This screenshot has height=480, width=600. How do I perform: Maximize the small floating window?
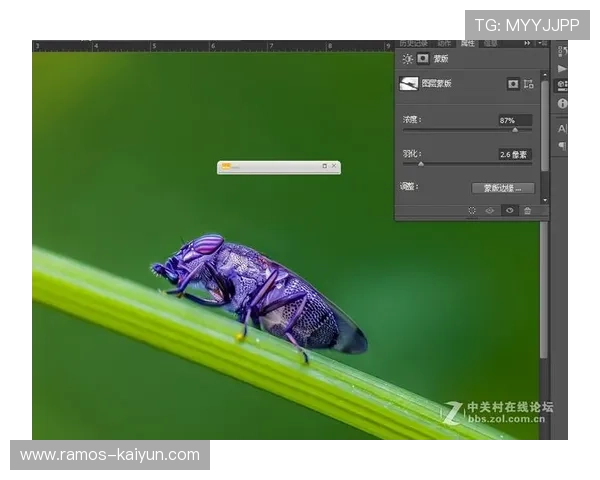coord(324,166)
